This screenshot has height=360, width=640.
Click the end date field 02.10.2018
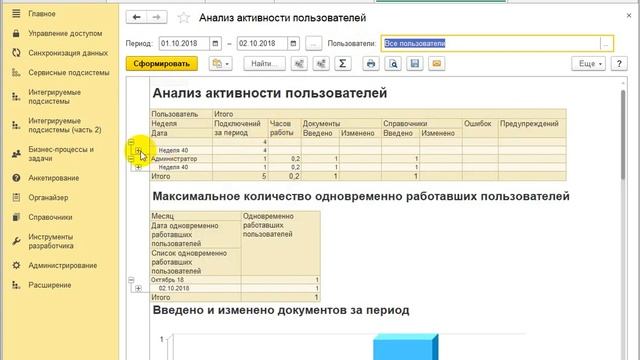point(262,43)
